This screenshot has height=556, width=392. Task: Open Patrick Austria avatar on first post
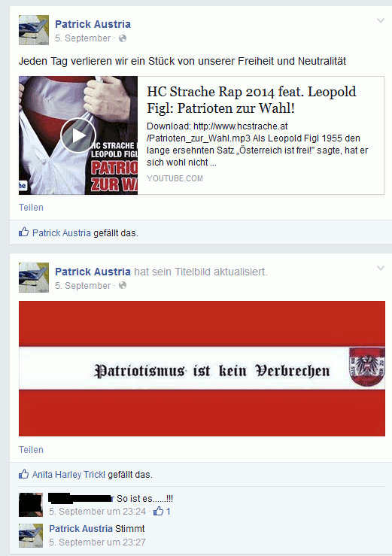[34, 30]
